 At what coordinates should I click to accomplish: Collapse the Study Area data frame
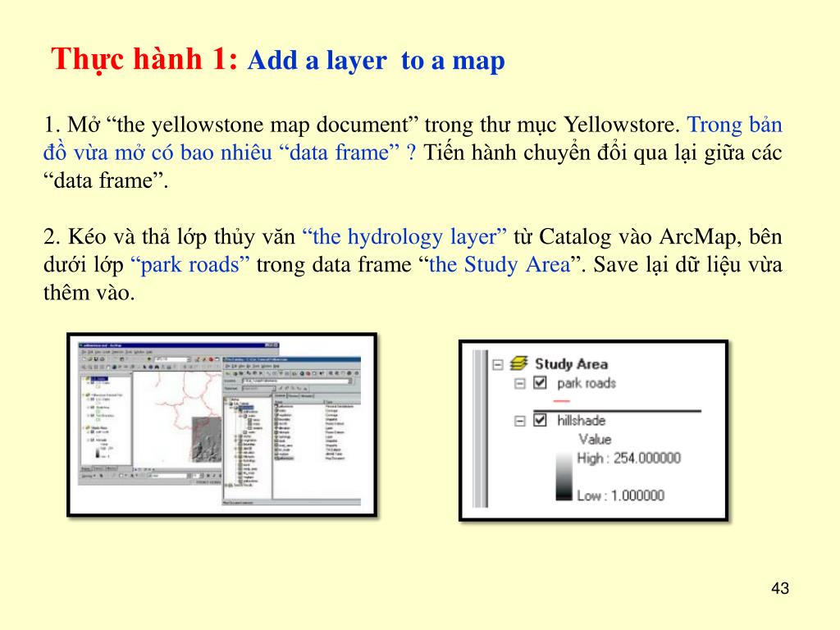point(498,365)
